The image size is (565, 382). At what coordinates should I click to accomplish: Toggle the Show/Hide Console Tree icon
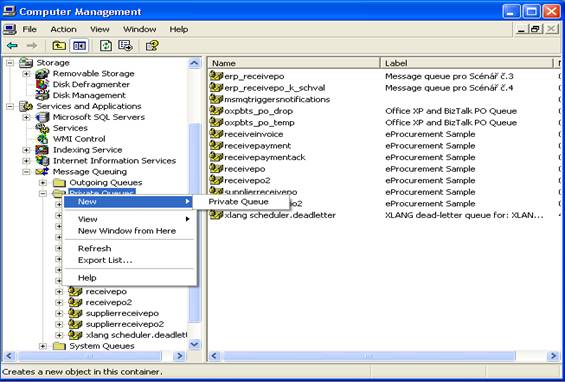point(79,46)
